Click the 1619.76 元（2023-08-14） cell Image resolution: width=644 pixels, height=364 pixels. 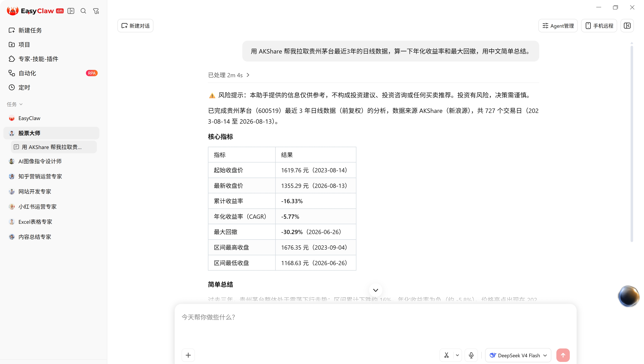316,170
